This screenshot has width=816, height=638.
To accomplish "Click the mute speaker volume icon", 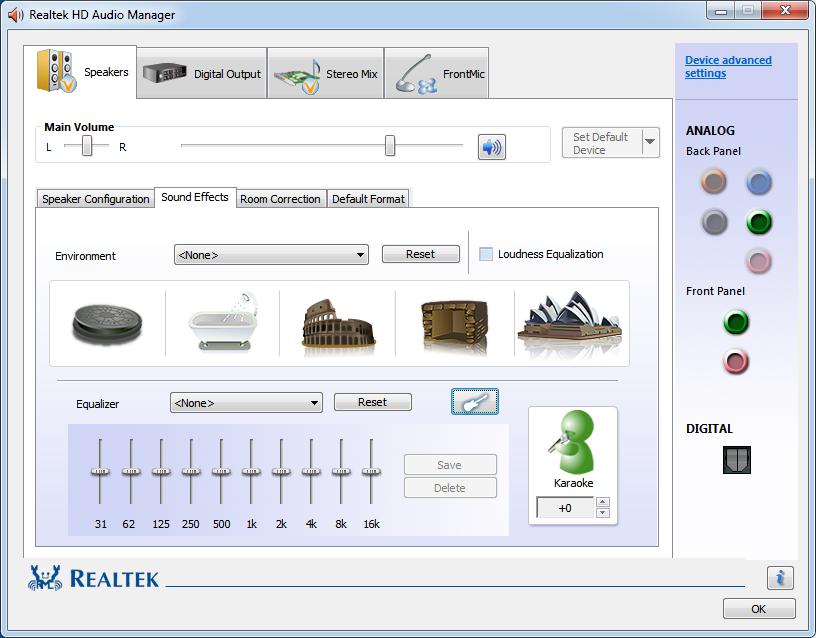I will click(491, 147).
